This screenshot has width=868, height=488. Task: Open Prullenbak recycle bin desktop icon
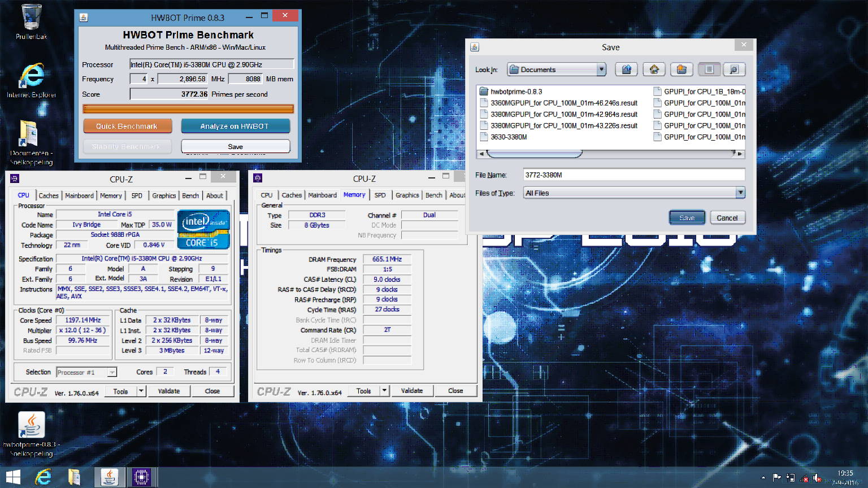click(31, 22)
